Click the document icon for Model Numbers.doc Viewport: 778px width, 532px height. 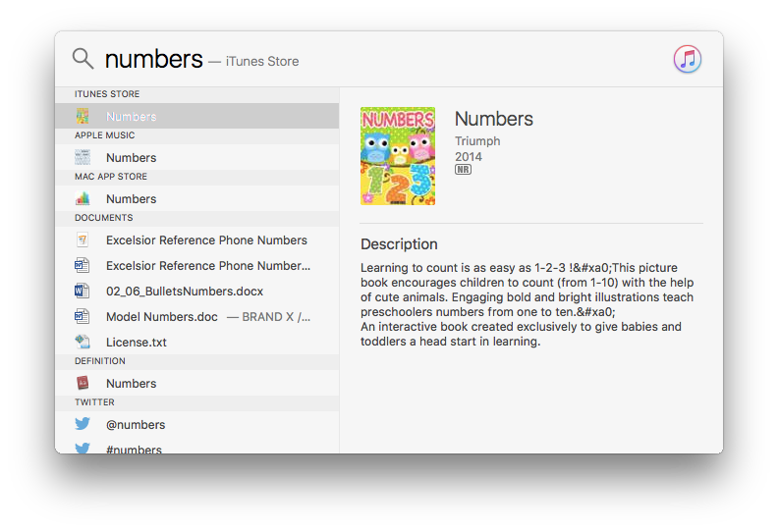(x=83, y=316)
